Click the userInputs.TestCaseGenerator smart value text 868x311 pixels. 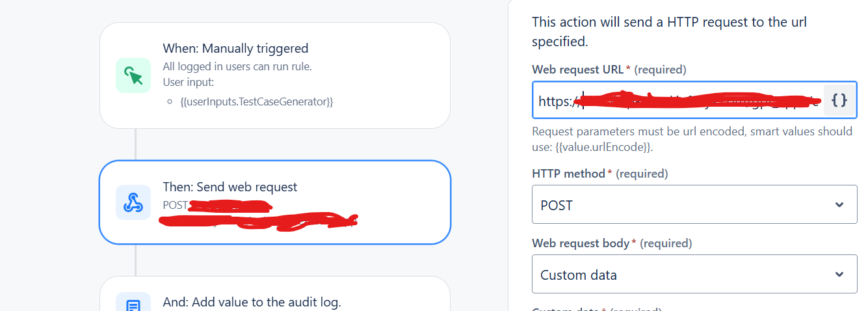pos(256,101)
